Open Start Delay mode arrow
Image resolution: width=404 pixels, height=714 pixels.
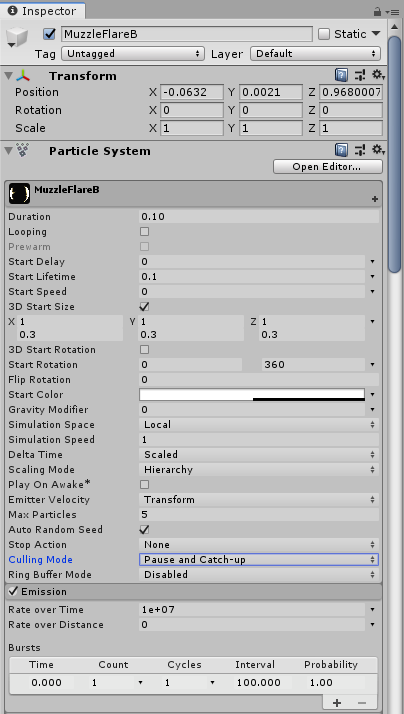coord(373,262)
